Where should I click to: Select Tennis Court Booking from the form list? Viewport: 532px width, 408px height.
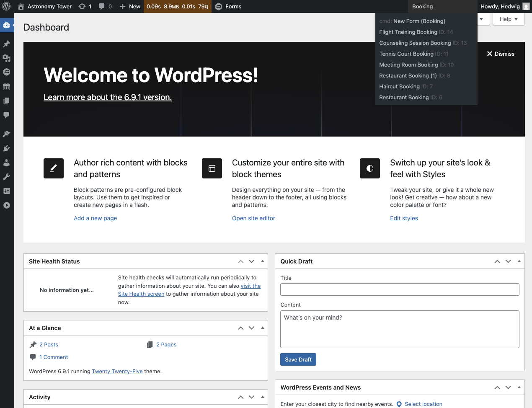pos(406,54)
